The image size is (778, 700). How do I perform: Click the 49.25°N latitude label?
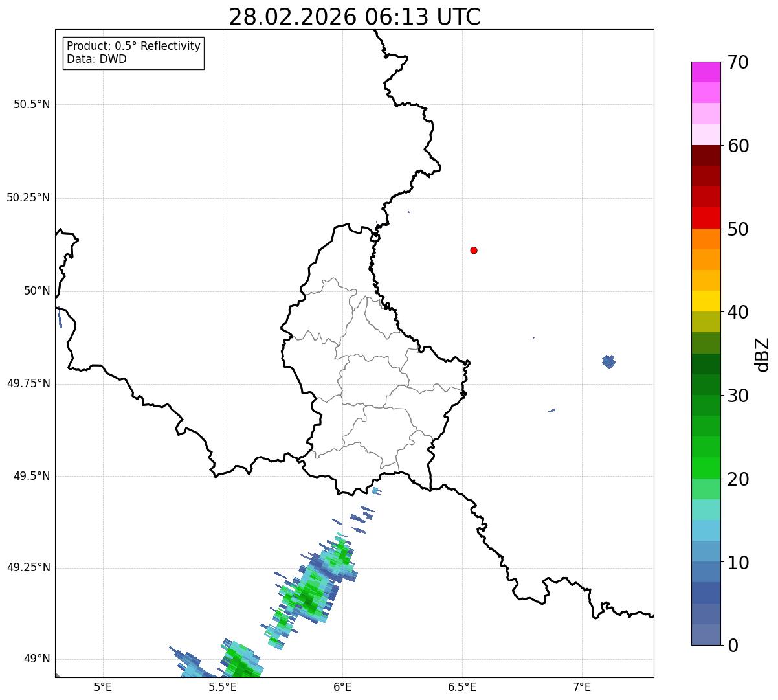(x=28, y=567)
